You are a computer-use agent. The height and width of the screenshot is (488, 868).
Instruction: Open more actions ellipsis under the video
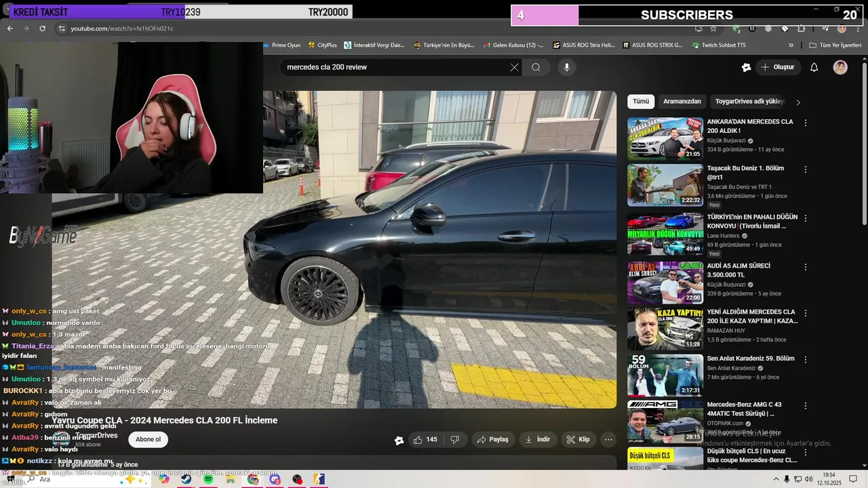coord(608,439)
